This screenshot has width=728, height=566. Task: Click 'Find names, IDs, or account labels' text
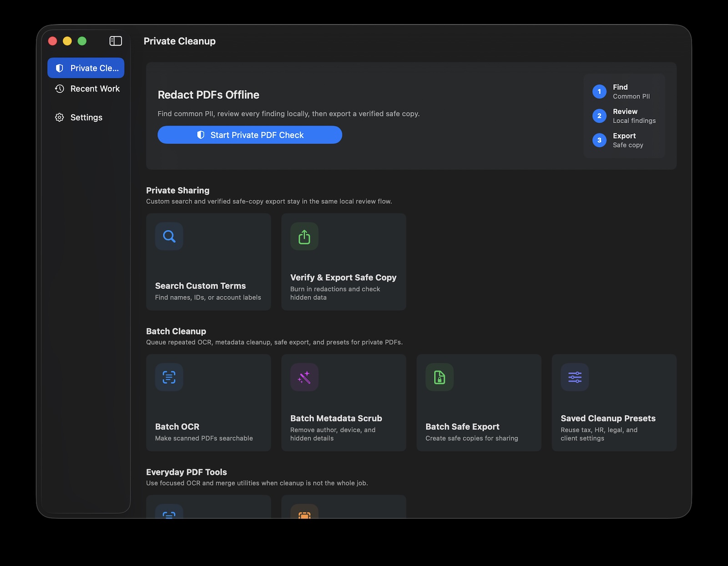point(208,297)
